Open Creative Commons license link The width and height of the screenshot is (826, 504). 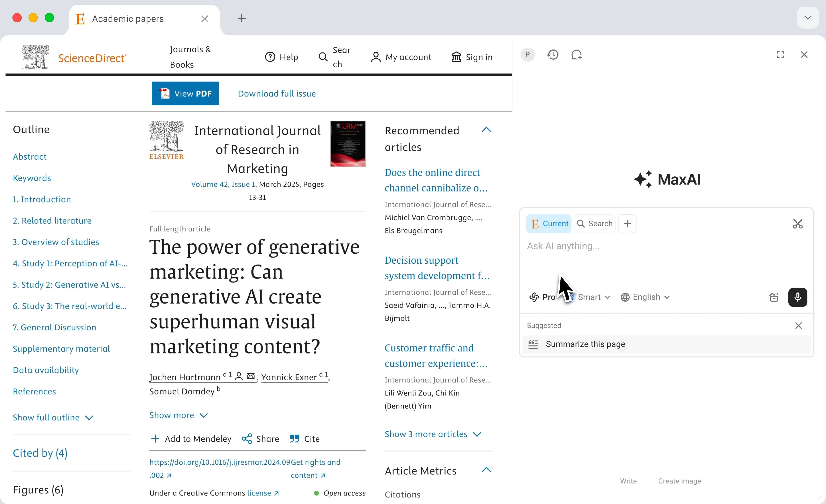[x=263, y=493]
